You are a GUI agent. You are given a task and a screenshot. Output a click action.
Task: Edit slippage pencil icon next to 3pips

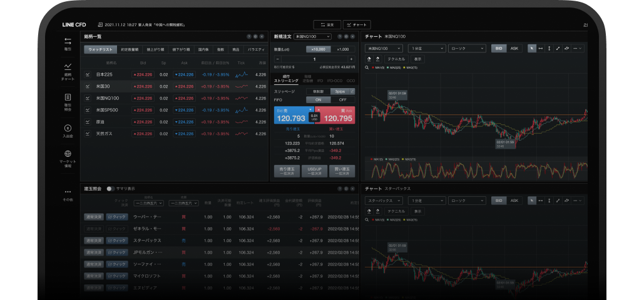(352, 91)
